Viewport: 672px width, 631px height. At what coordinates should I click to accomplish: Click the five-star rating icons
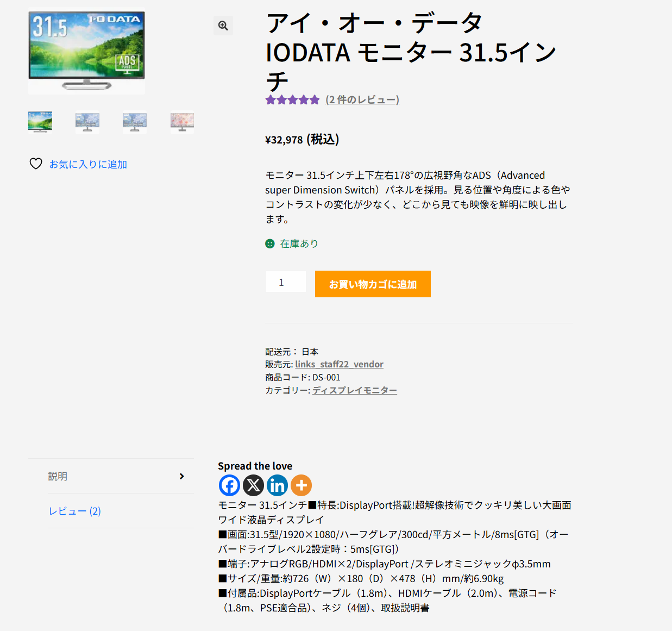pyautogui.click(x=292, y=99)
